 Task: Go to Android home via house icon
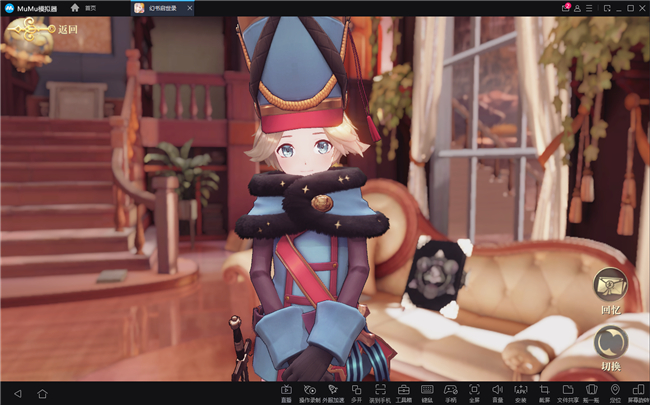(x=42, y=393)
